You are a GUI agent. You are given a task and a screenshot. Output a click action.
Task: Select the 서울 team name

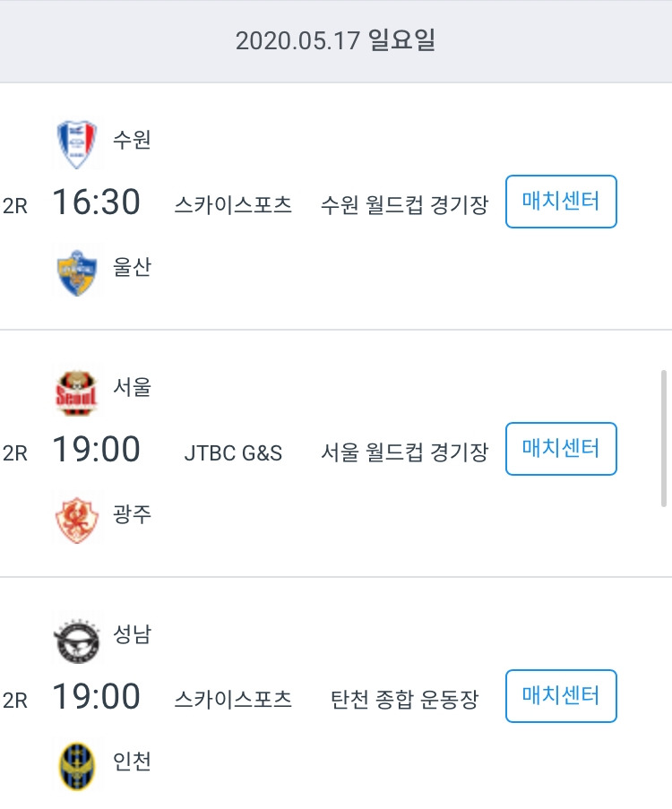(x=132, y=387)
